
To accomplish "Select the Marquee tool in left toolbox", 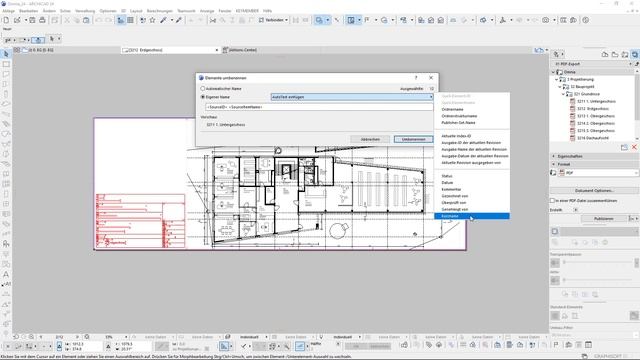I will tap(6, 64).
